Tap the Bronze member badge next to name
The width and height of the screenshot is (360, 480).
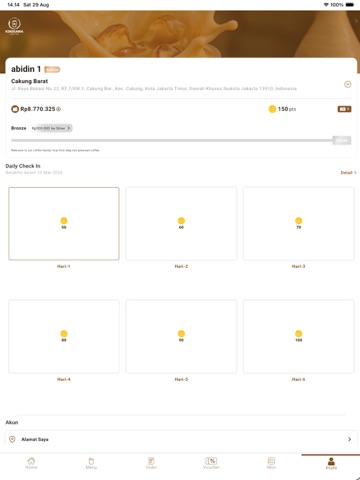click(x=52, y=69)
